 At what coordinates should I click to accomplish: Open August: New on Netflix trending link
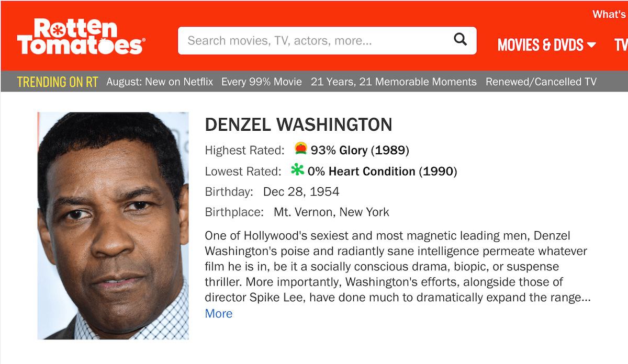pyautogui.click(x=160, y=82)
